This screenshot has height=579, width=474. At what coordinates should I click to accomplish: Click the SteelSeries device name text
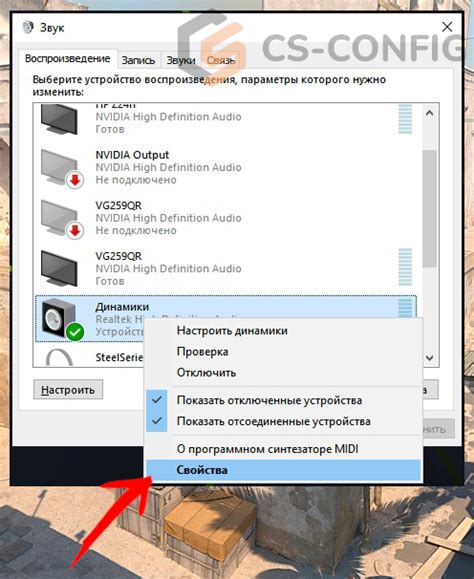119,357
